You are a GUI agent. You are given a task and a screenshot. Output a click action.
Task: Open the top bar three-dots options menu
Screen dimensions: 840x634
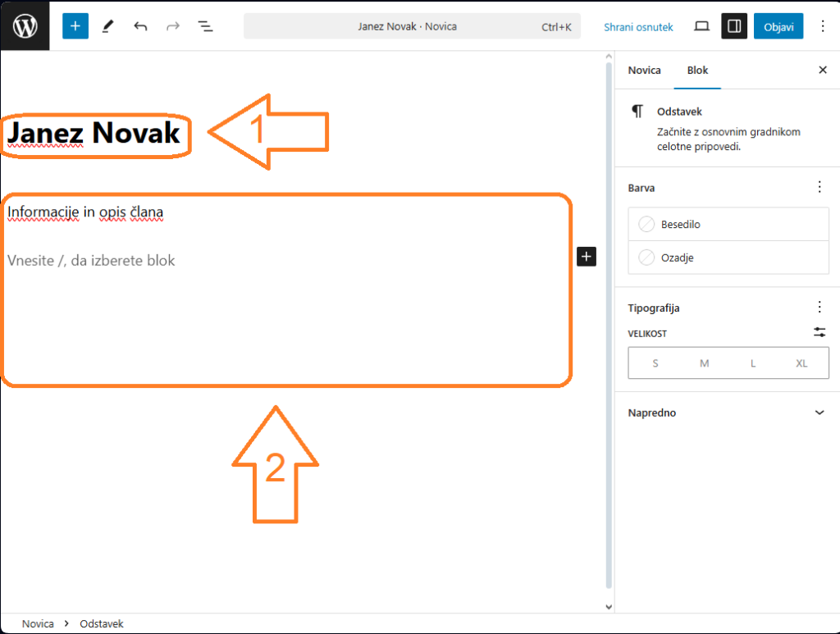click(x=823, y=26)
